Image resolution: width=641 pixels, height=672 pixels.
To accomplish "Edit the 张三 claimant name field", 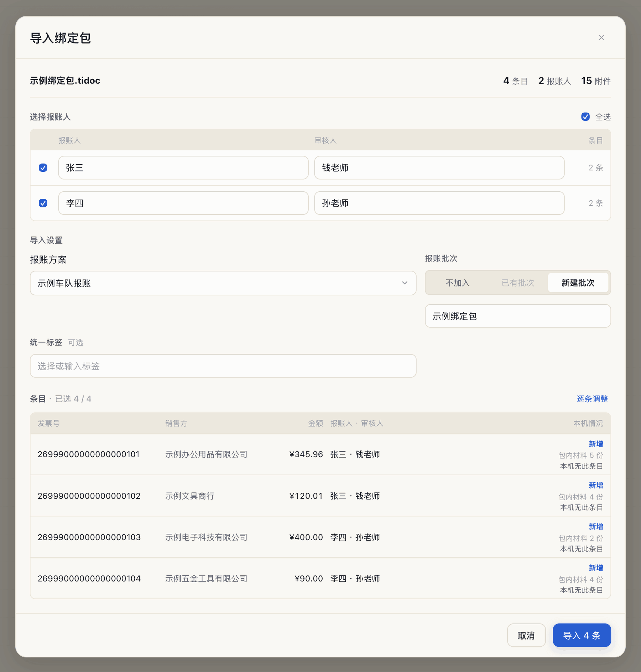I will click(183, 167).
